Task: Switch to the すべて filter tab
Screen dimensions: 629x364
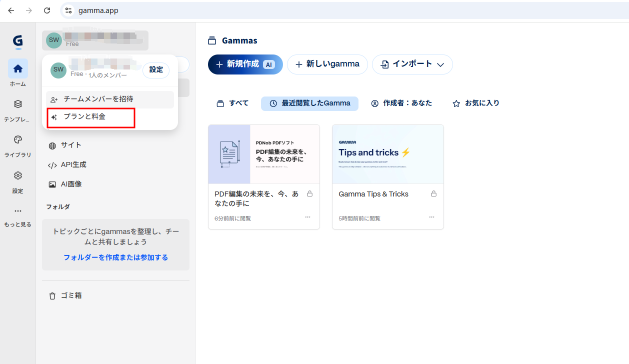Action: pos(232,103)
